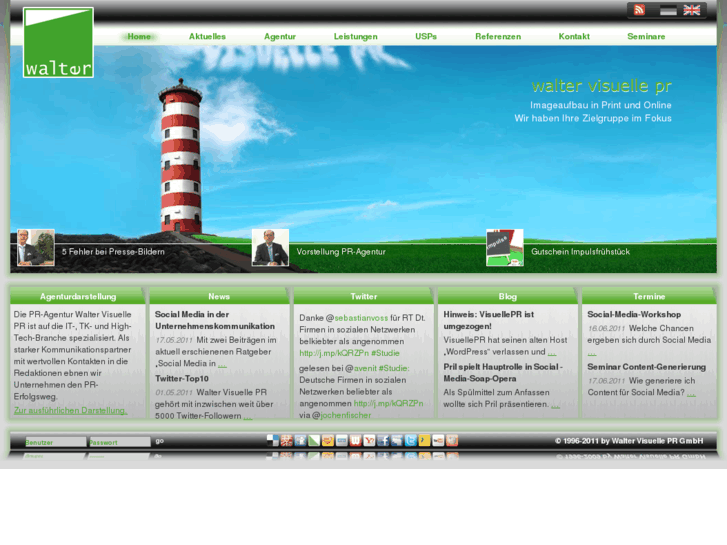The image size is (727, 545).
Task: Open 'Hinweis: VisuellePR ist umgezogen!' blog post
Action: pos(489,320)
